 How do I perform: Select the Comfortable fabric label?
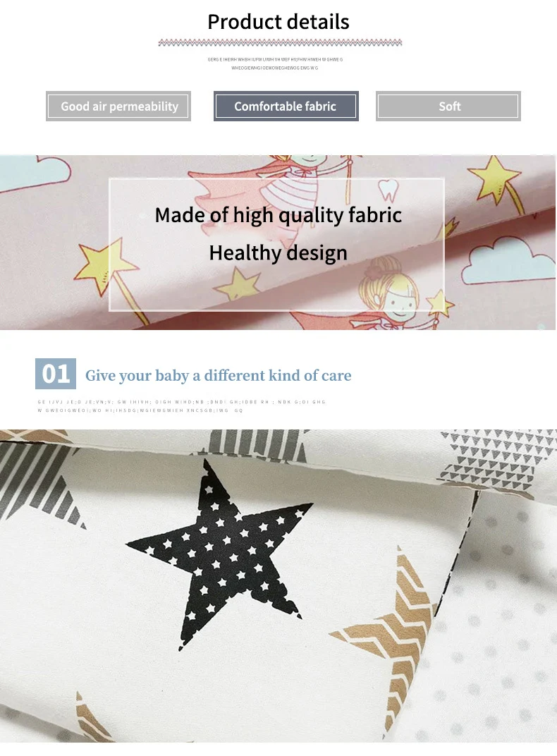coord(286,106)
